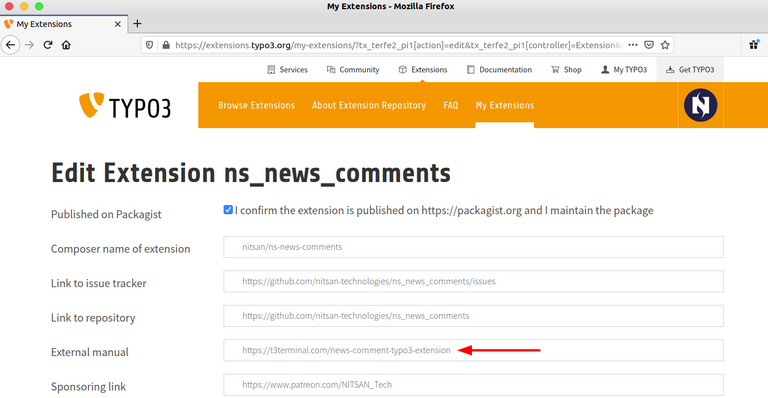The width and height of the screenshot is (768, 398).
Task: Click the 'Sponsoring link' label
Action: (88, 387)
